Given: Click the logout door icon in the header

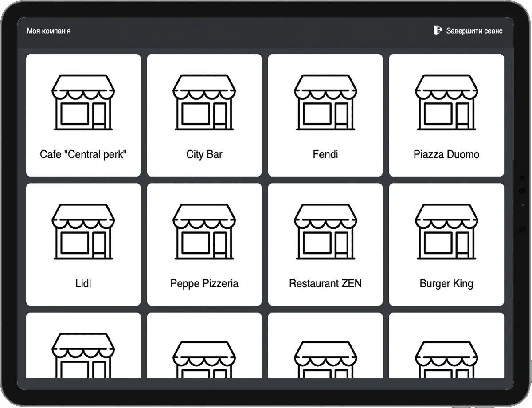Looking at the screenshot, I should point(438,30).
